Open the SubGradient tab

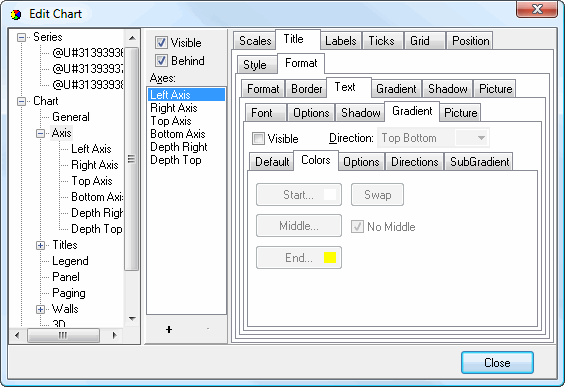click(x=479, y=162)
